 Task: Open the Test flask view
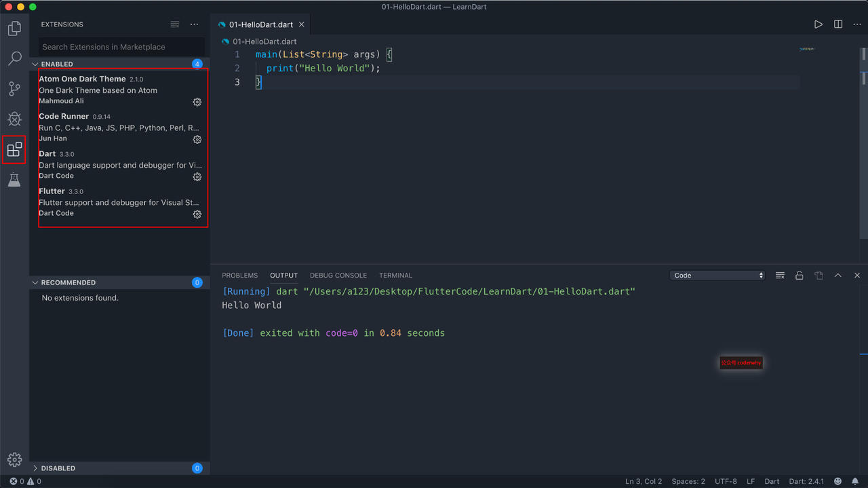(14, 180)
